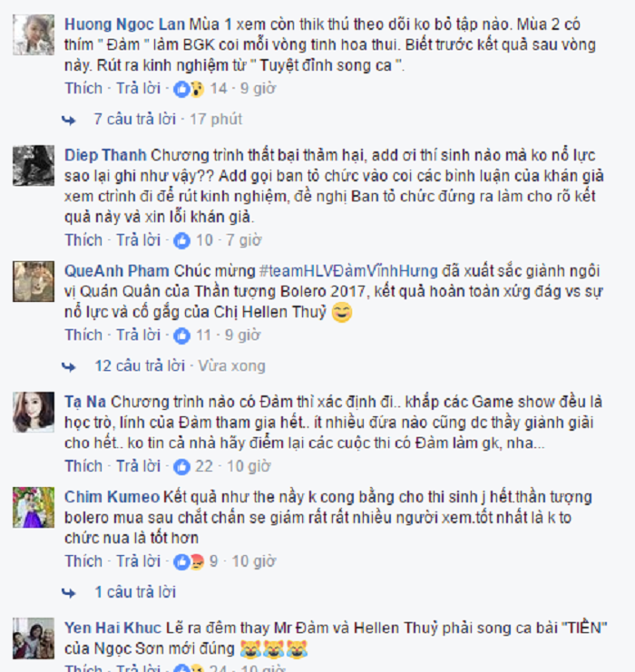Screen dimensions: 635x672
Task: Click the like reaction icon on Tạ Na's comment
Action: point(181,467)
